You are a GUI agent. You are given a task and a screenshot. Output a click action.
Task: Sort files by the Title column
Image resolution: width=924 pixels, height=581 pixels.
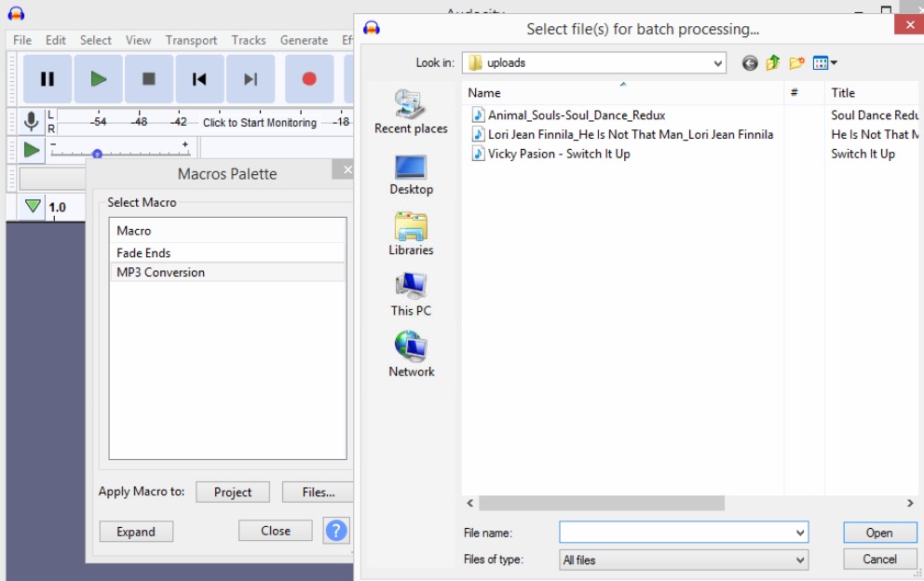872,92
